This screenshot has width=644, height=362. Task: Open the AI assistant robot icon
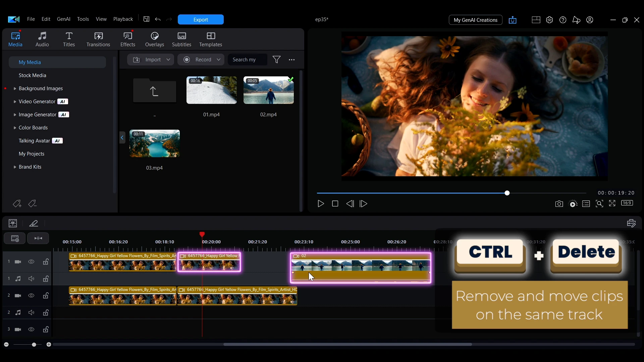point(513,20)
